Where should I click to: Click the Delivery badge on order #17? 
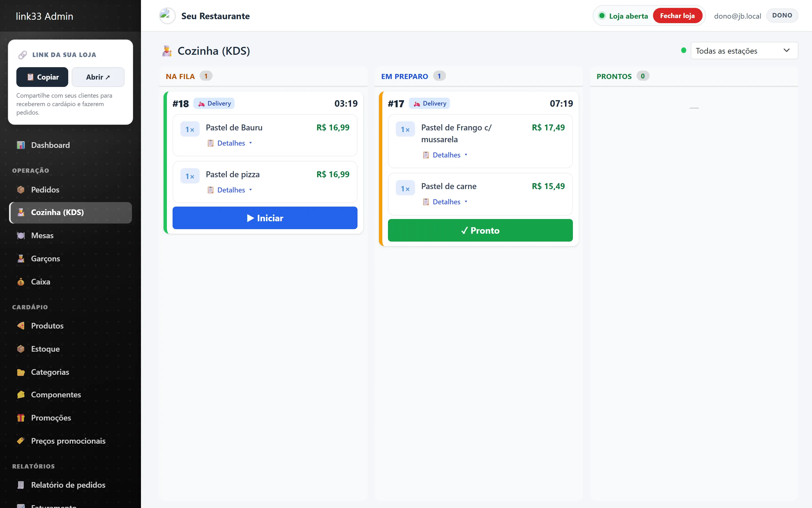pos(429,104)
